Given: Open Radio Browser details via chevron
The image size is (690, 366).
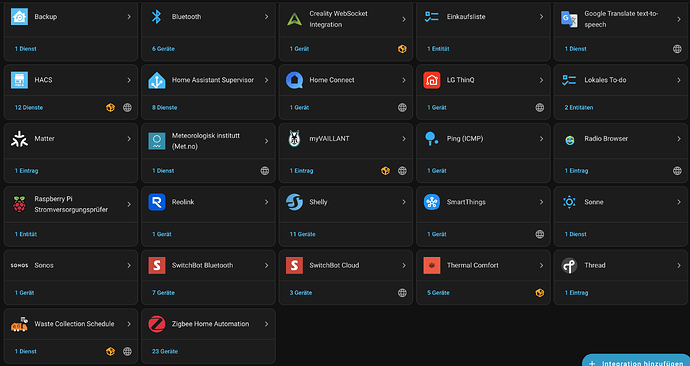Looking at the screenshot, I should click(x=679, y=139).
